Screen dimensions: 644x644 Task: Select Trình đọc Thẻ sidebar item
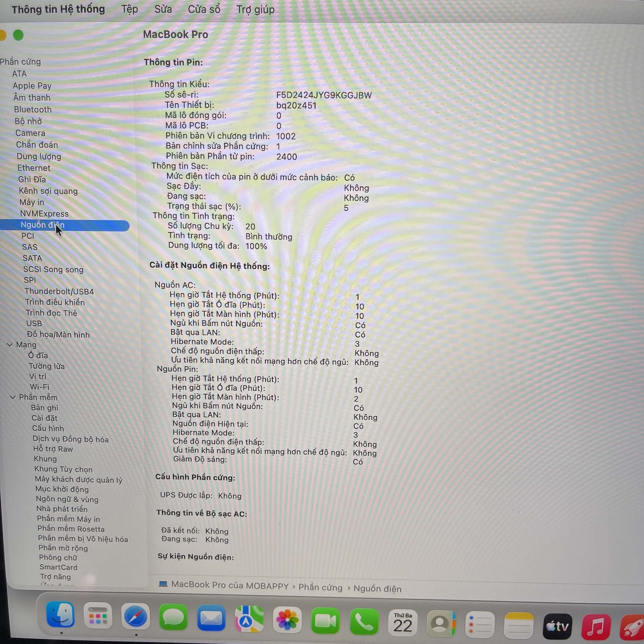(x=52, y=313)
